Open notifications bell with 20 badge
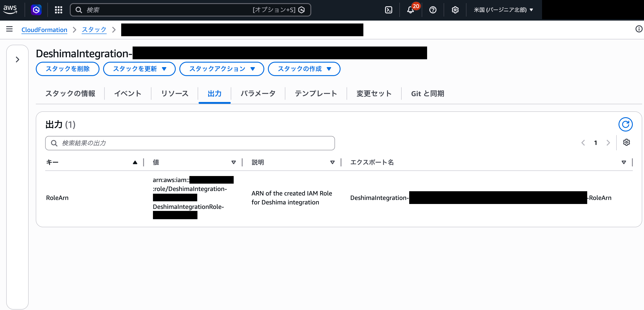The image size is (644, 310). coord(411,10)
